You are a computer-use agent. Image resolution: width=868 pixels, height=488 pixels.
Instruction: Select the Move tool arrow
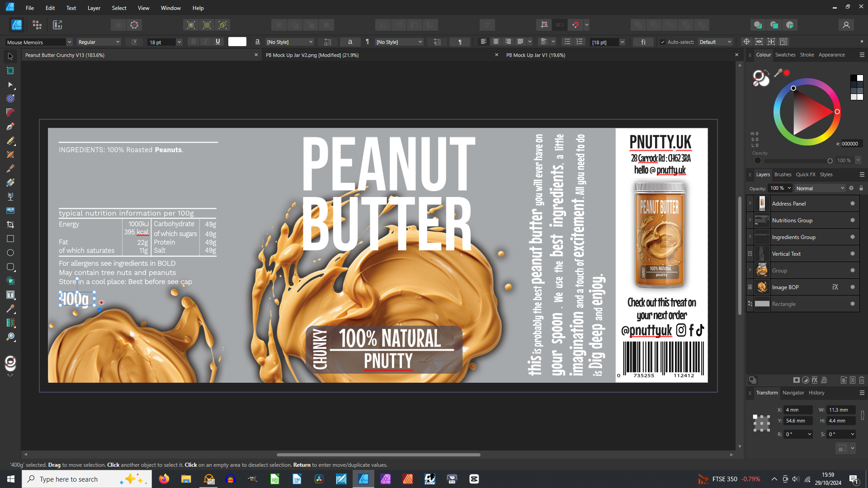[10, 56]
